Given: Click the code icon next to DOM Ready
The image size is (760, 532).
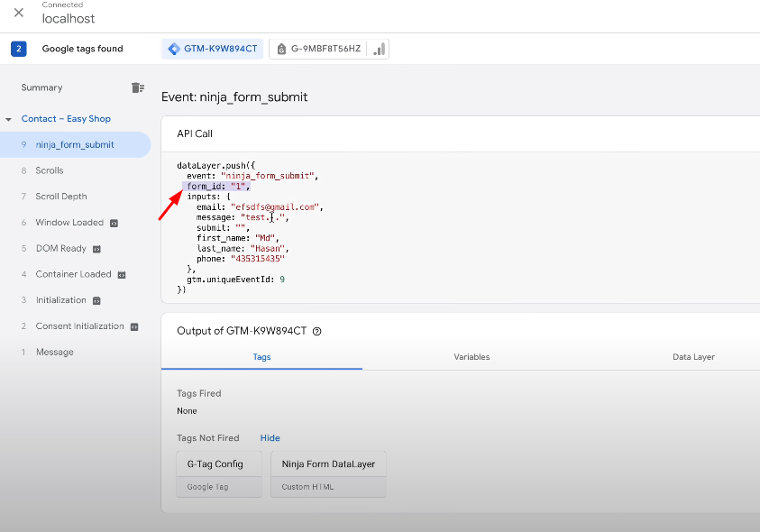Looking at the screenshot, I should coord(96,249).
